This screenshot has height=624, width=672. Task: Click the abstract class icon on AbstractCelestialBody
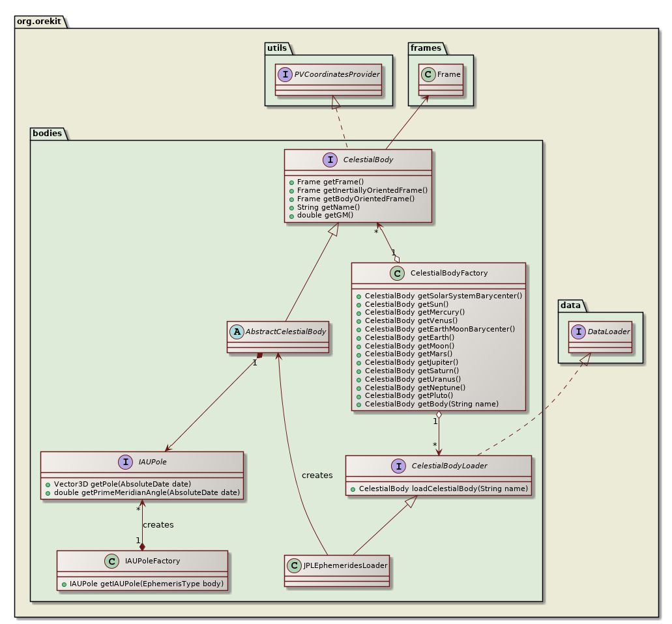pos(236,333)
